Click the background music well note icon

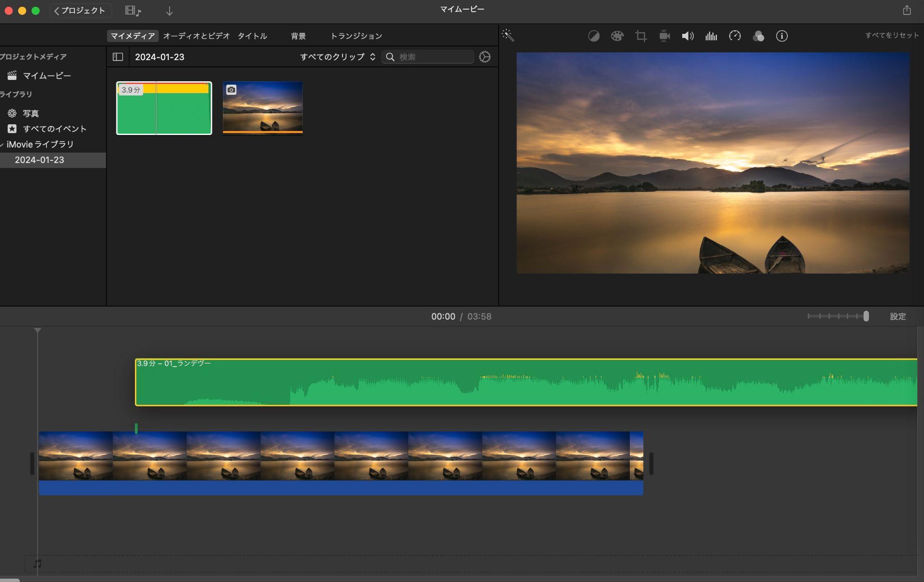tap(37, 563)
